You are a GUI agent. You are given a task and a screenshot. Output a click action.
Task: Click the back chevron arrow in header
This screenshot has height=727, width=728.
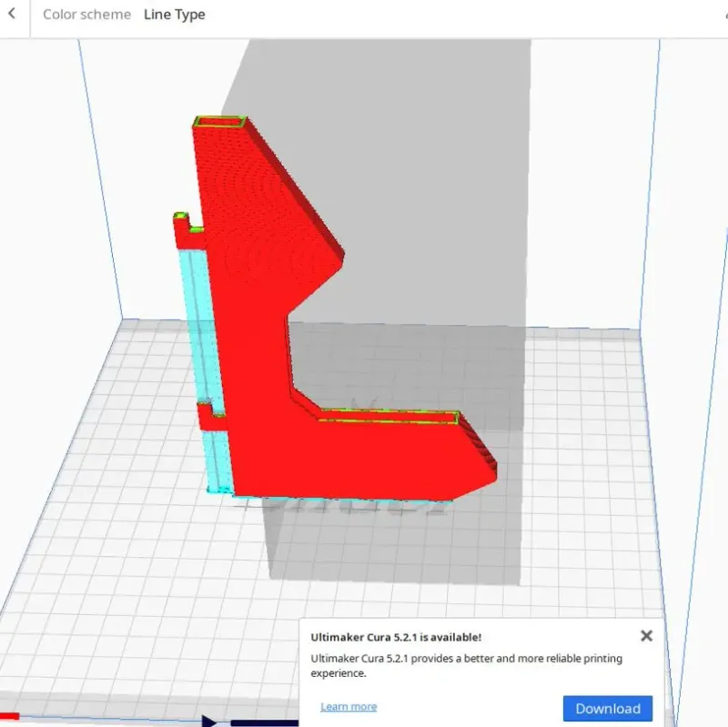[12, 15]
